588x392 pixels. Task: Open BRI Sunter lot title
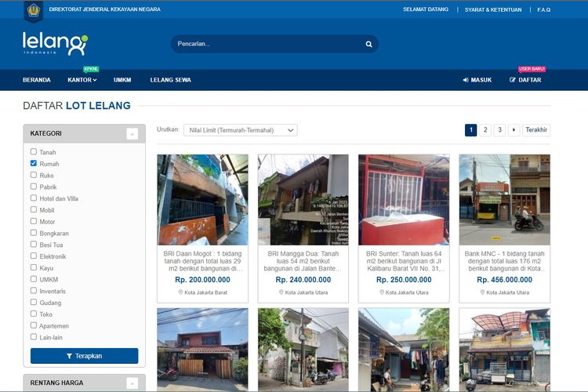(404, 261)
